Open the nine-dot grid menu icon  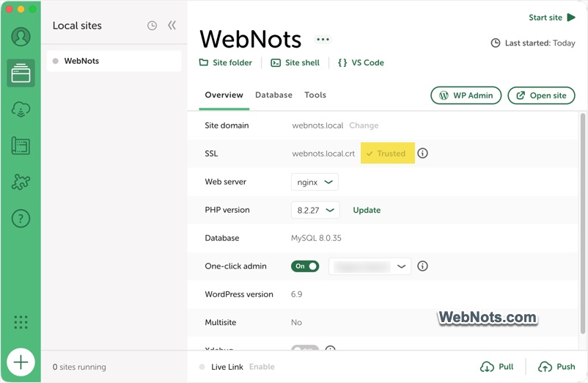tap(21, 322)
